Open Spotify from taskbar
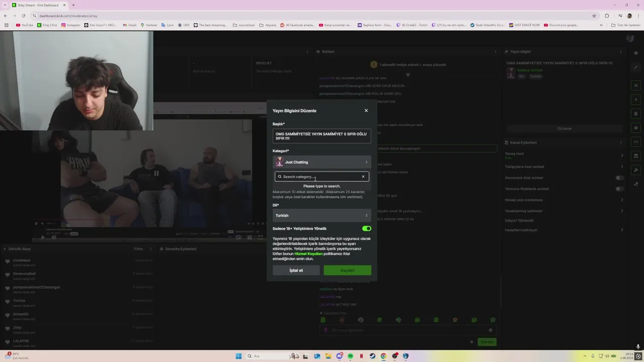Screen dimensions: 644x362 point(350,356)
